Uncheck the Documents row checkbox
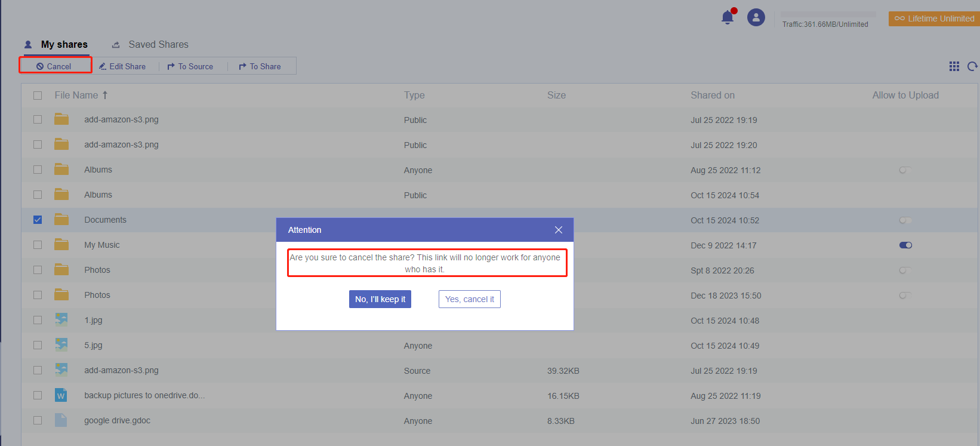The width and height of the screenshot is (980, 446). pos(38,220)
